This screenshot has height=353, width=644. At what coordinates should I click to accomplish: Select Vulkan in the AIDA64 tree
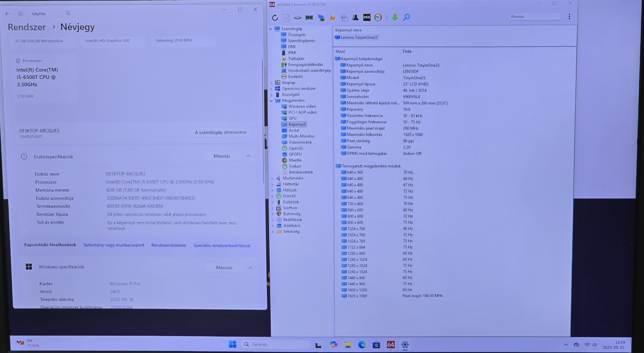(x=295, y=166)
